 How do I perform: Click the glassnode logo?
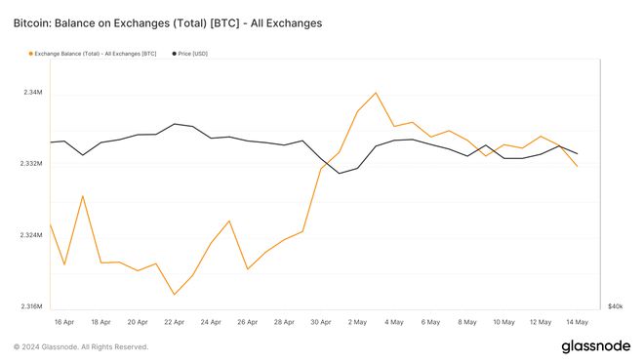click(x=595, y=346)
